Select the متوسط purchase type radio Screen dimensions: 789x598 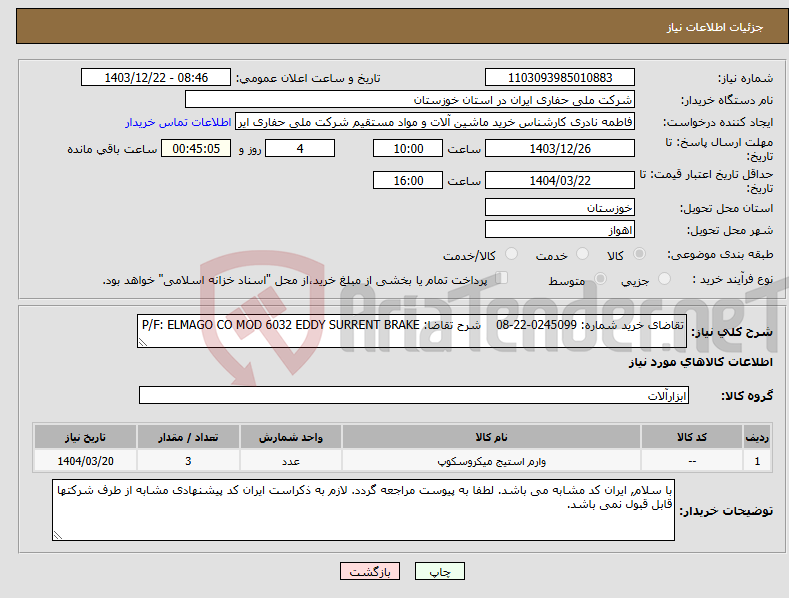[x=600, y=279]
